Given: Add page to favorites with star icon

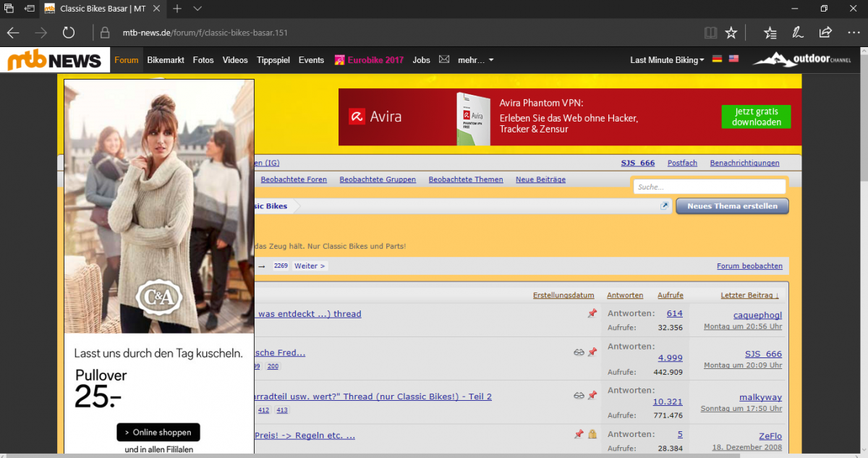Looking at the screenshot, I should click(731, 33).
